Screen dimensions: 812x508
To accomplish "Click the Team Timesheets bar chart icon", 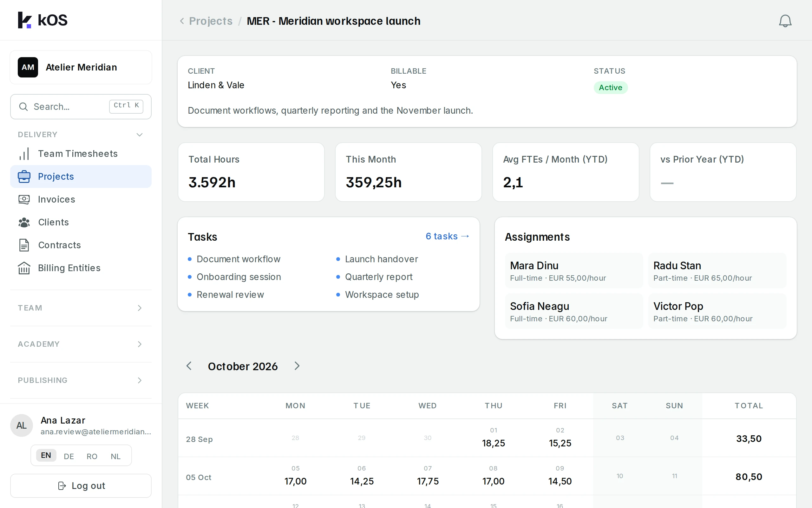I will point(24,154).
